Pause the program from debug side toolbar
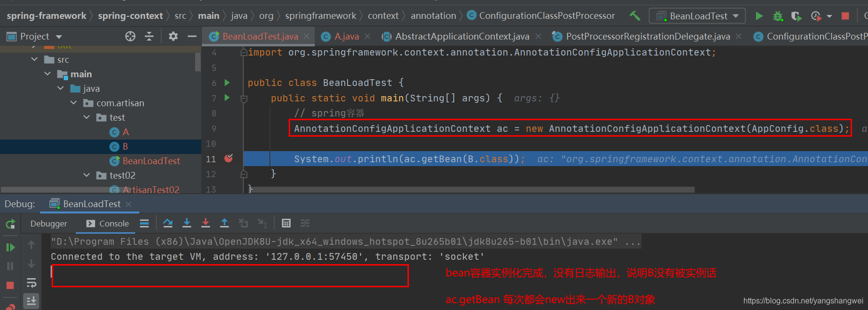The height and width of the screenshot is (310, 868). tap(10, 266)
